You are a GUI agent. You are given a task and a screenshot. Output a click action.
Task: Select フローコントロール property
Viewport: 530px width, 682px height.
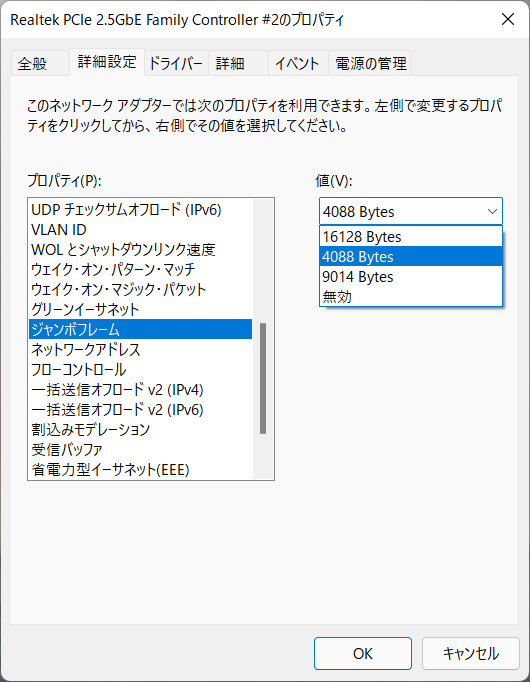pos(140,369)
